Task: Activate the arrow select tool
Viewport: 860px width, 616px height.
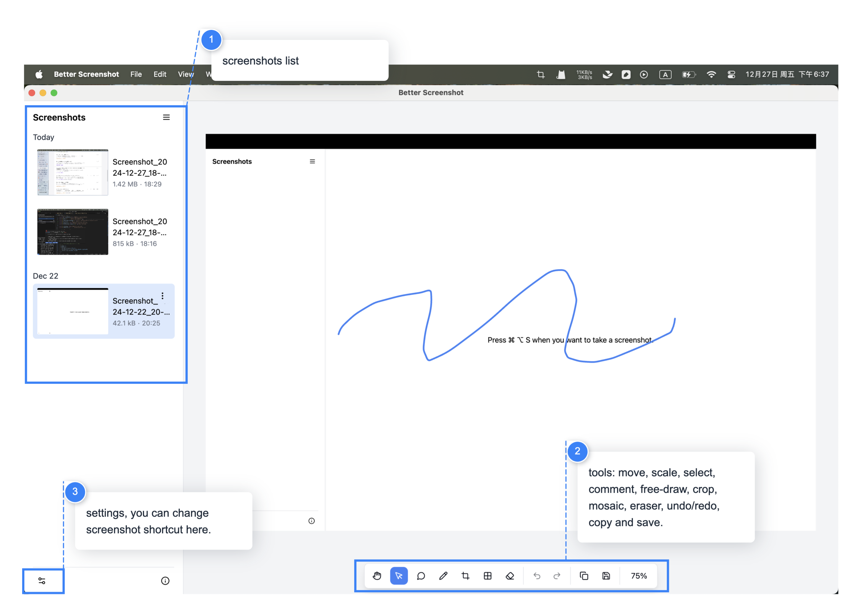Action: click(399, 576)
